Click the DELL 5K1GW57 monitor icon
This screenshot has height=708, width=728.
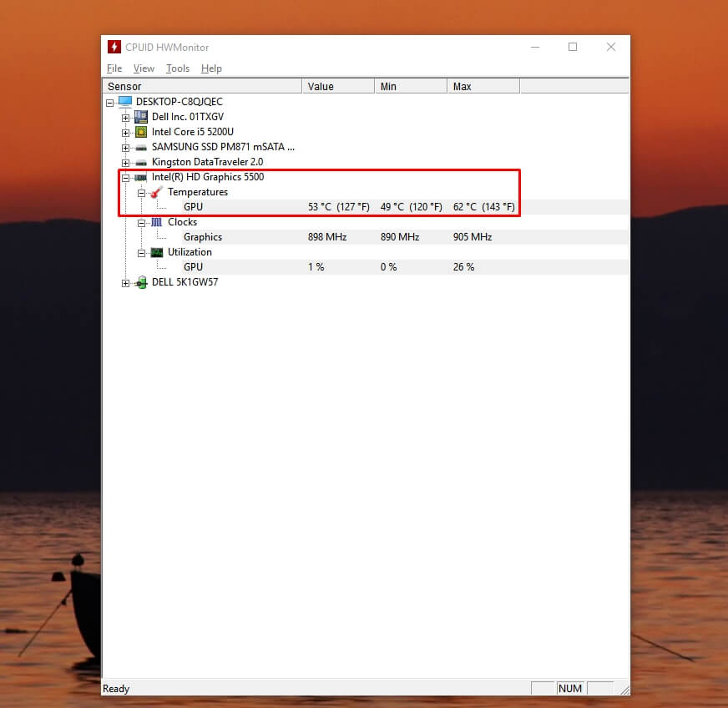coord(140,281)
